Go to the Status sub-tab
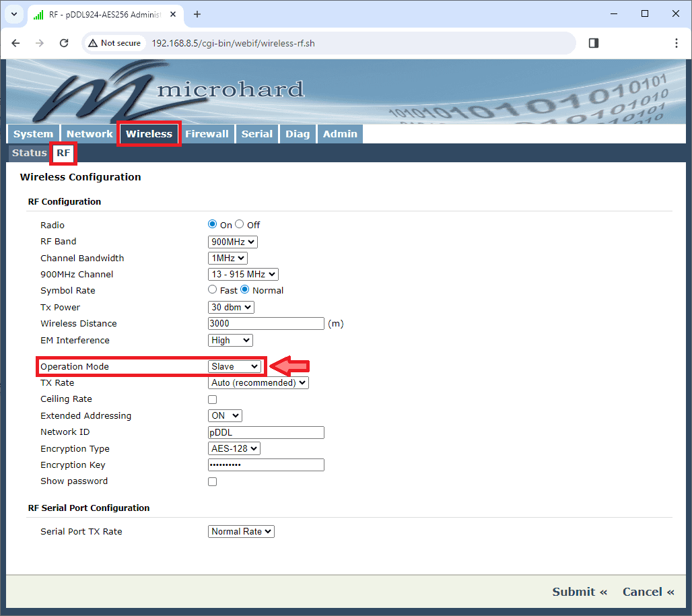The width and height of the screenshot is (692, 616). coord(30,153)
